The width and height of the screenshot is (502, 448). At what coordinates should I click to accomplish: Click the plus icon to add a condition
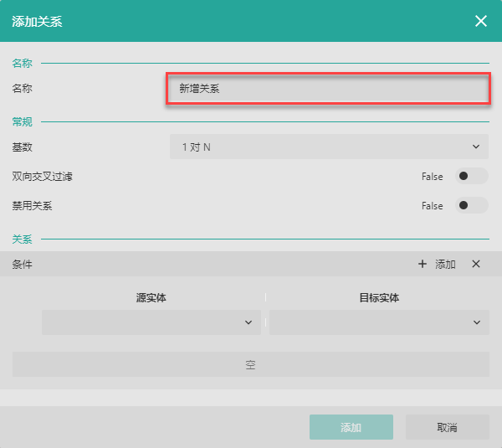pos(423,264)
